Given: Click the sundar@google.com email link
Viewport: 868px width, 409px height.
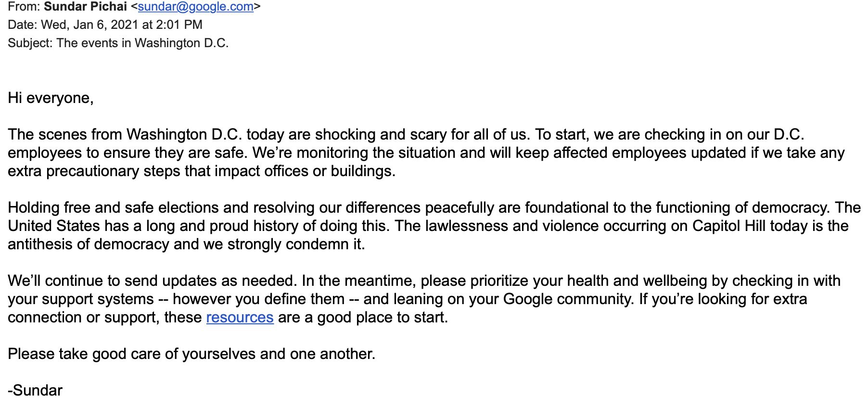Looking at the screenshot, I should pyautogui.click(x=195, y=7).
